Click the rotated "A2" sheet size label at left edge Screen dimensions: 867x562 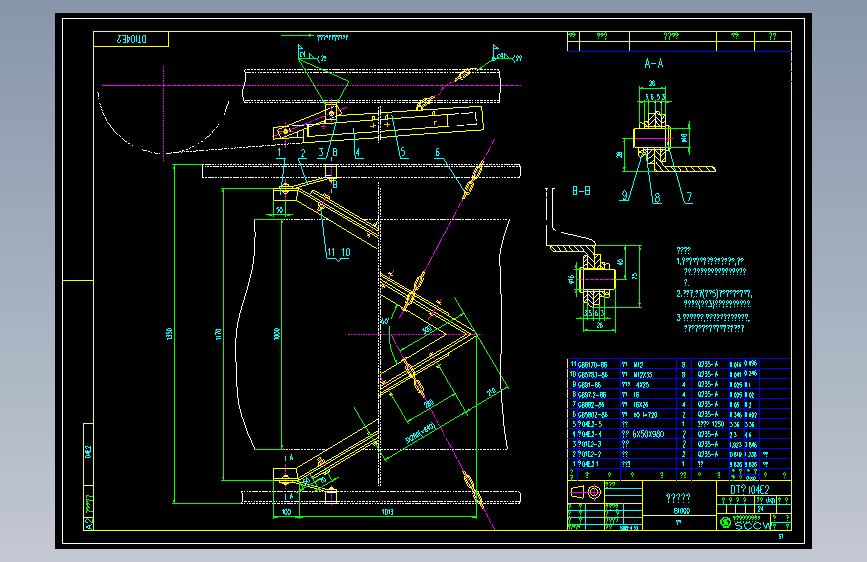pyautogui.click(x=88, y=524)
